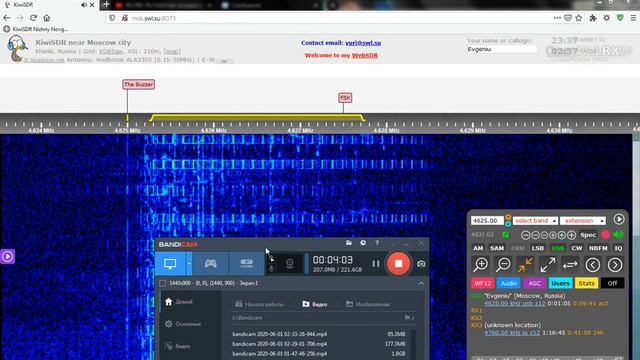
Task: Click the KiwiSDR zoom out magnifier icon
Action: coord(503,265)
